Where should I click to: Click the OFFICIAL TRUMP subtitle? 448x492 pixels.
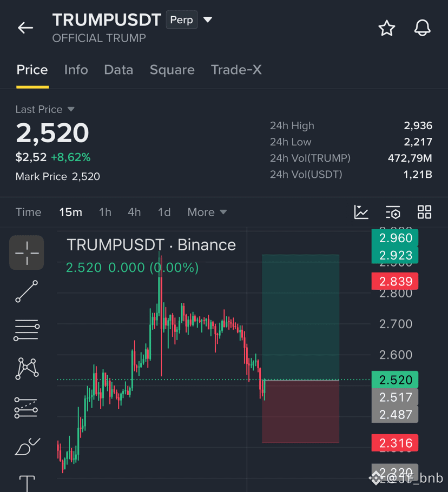[99, 38]
